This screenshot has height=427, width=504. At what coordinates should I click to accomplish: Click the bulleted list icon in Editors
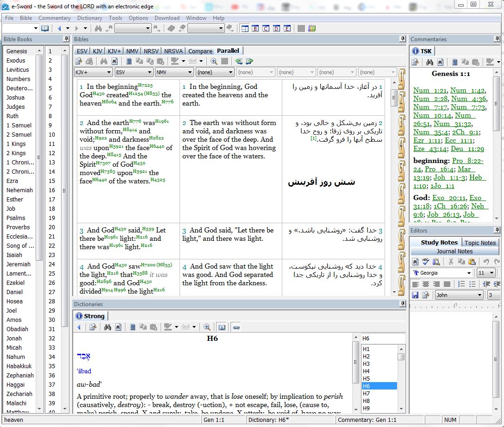[x=472, y=284]
